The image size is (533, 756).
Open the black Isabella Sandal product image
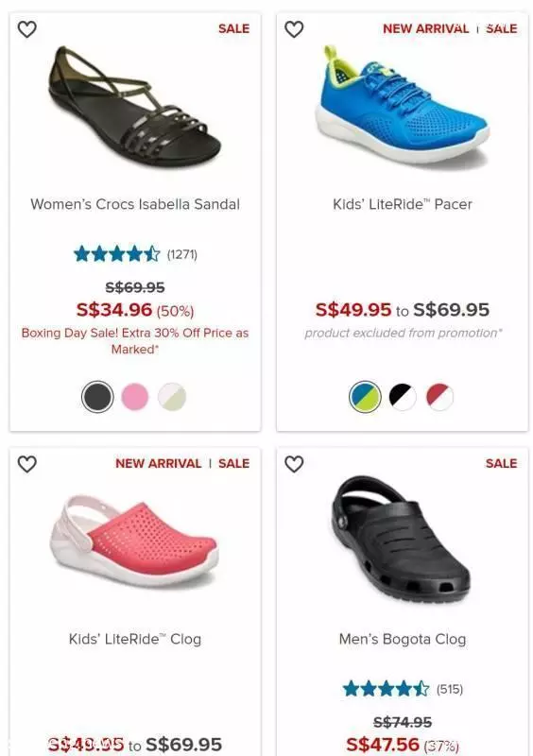[135, 106]
